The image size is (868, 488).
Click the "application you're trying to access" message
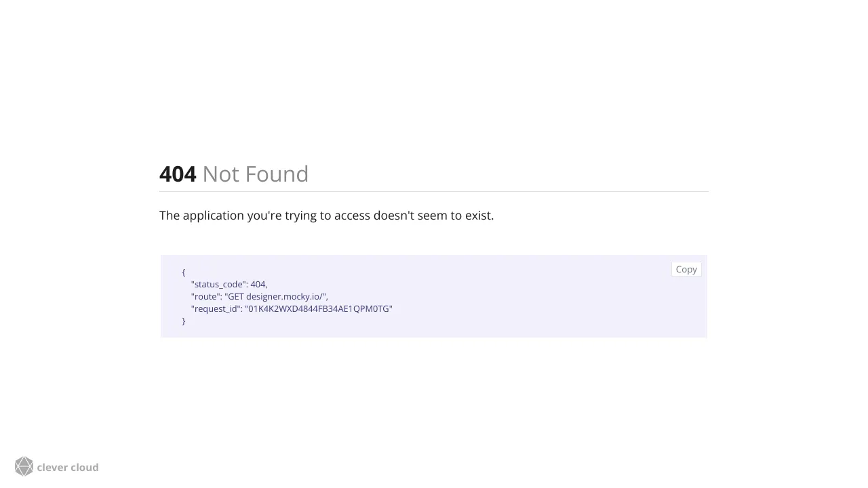[x=326, y=216]
